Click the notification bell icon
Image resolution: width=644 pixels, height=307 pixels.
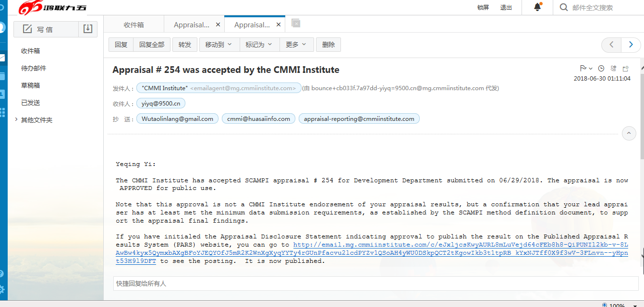(x=537, y=7)
